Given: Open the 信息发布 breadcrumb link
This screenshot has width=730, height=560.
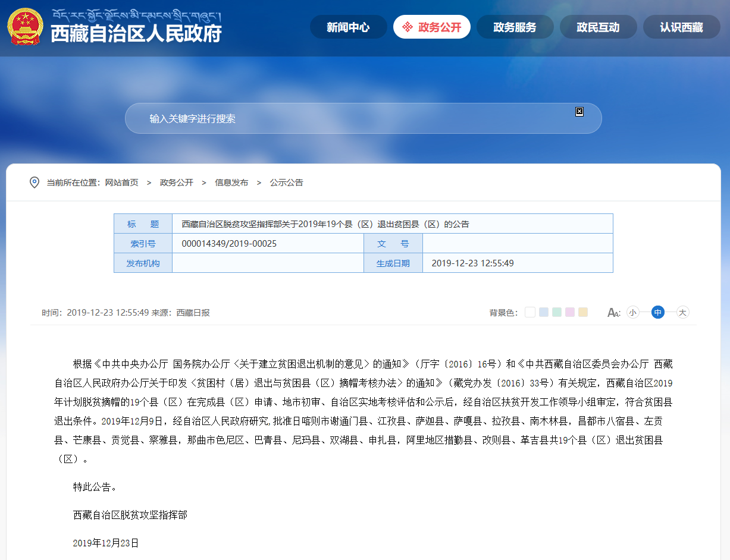Looking at the screenshot, I should (231, 183).
